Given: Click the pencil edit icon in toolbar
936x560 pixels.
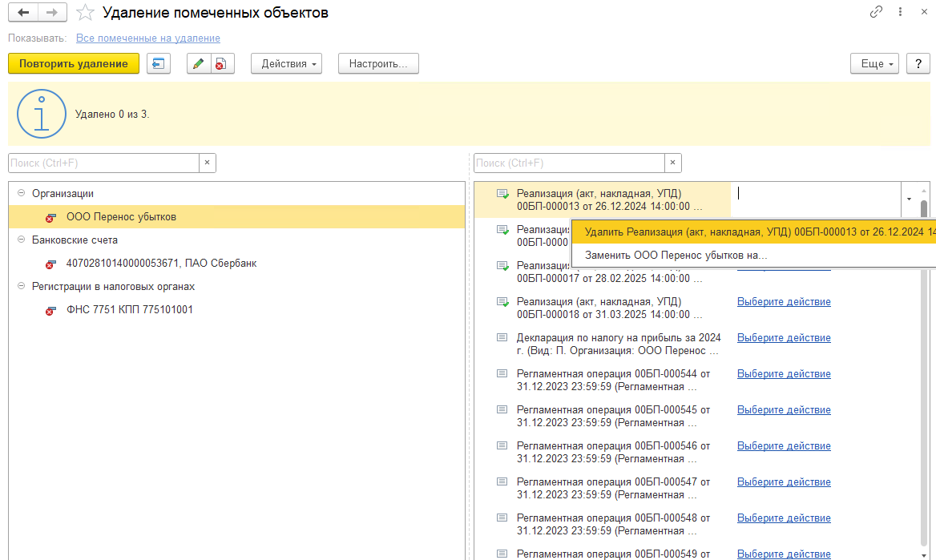Looking at the screenshot, I should pos(199,64).
